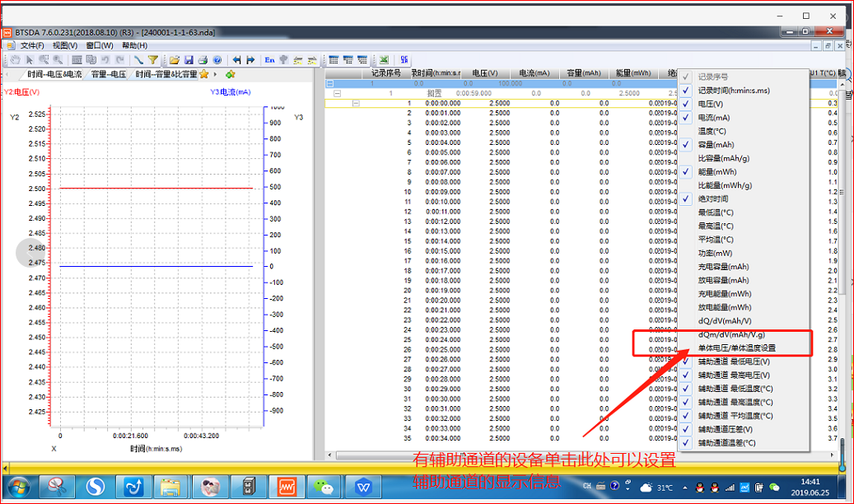Click the blue settings icon after Excel
854x504 pixels.
click(x=404, y=60)
